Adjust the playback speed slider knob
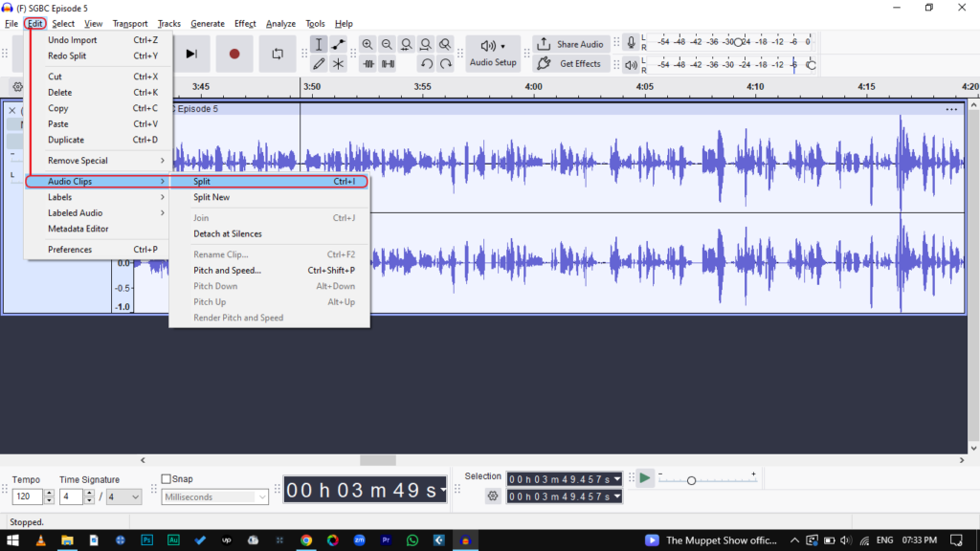The height and width of the screenshot is (551, 980). pyautogui.click(x=691, y=480)
